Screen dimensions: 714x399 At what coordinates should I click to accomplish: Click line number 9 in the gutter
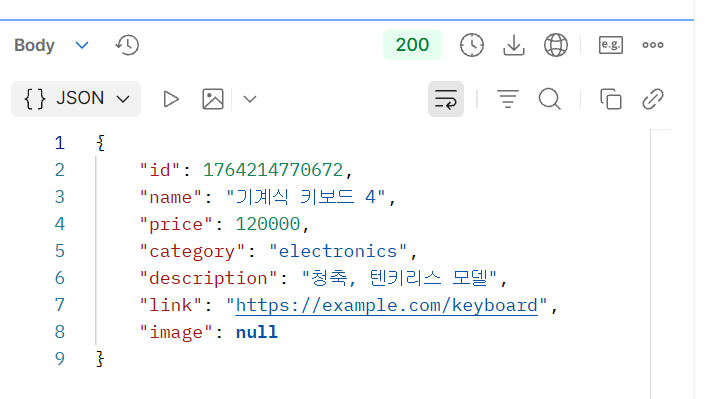tap(60, 359)
